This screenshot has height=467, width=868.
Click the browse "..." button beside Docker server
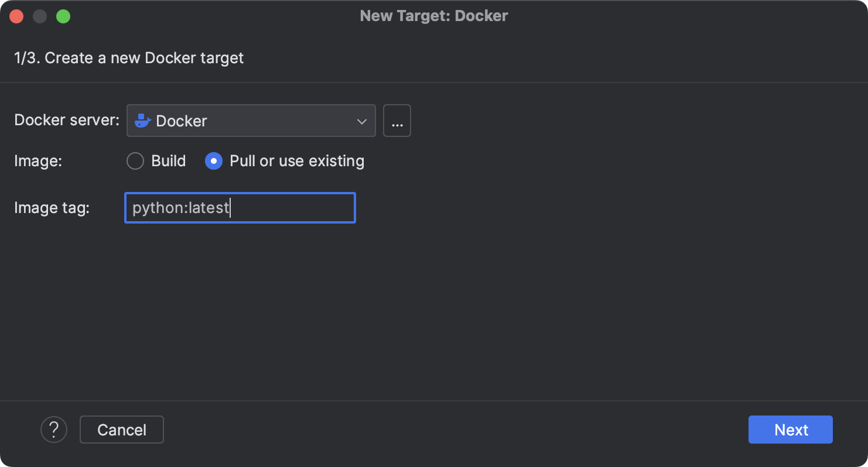(397, 121)
